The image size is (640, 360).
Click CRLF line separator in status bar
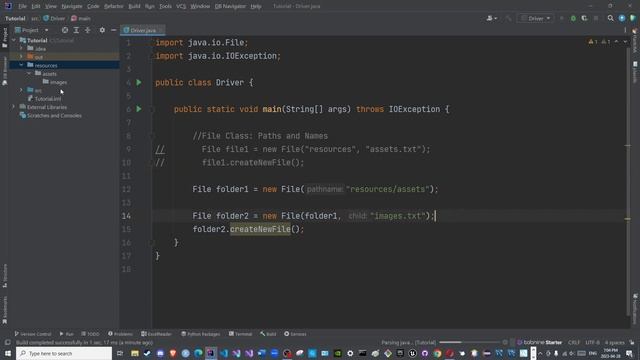574,342
